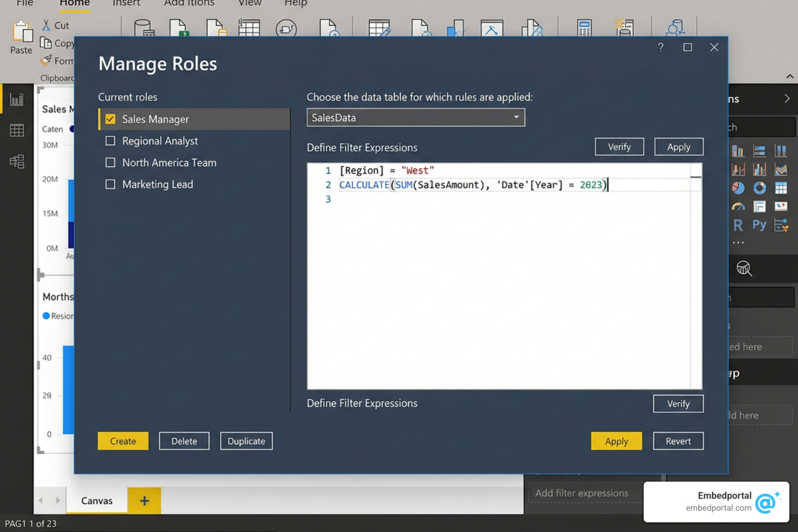Switch to Data table view icon
The image size is (798, 532).
tap(17, 130)
